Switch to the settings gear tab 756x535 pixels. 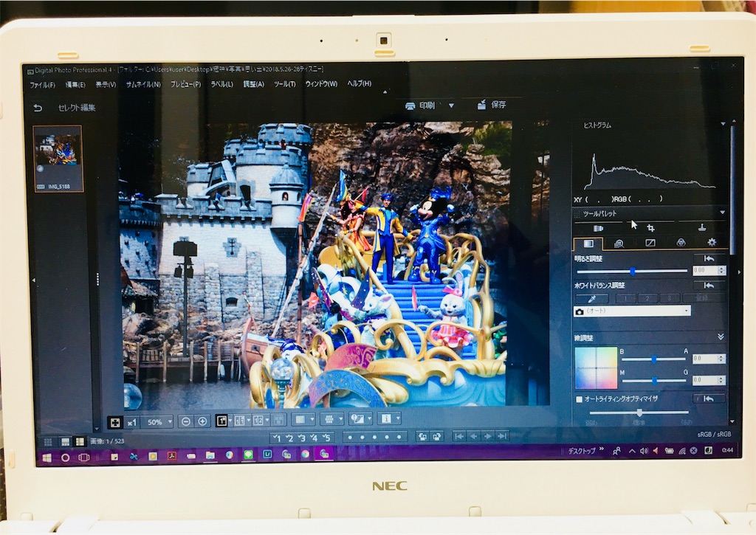coord(712,242)
